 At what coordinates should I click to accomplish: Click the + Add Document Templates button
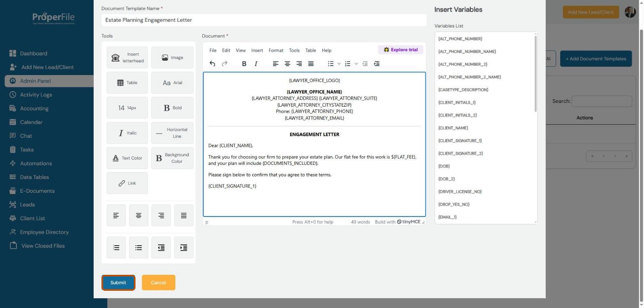pyautogui.click(x=596, y=59)
